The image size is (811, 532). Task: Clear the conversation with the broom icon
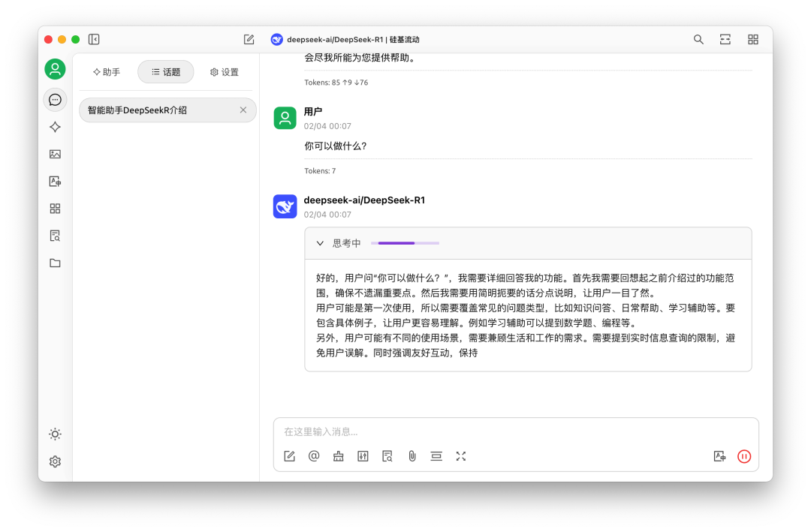click(x=338, y=455)
